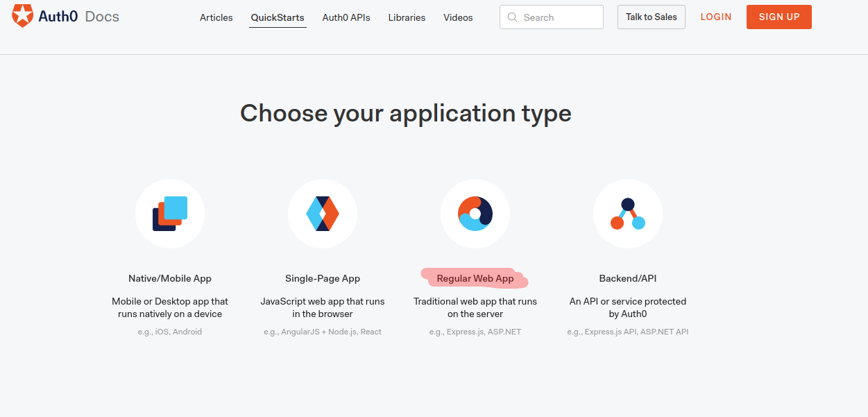Pick the Regular Web App circular icon
The width and height of the screenshot is (868, 417).
(x=475, y=214)
